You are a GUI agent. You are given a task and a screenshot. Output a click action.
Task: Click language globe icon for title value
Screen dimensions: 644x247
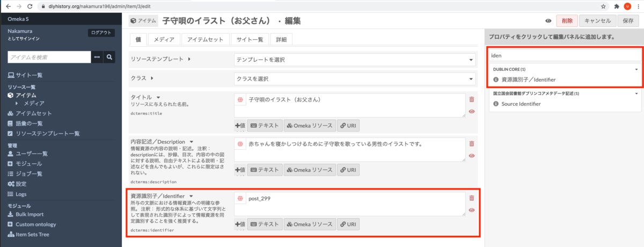point(240,100)
